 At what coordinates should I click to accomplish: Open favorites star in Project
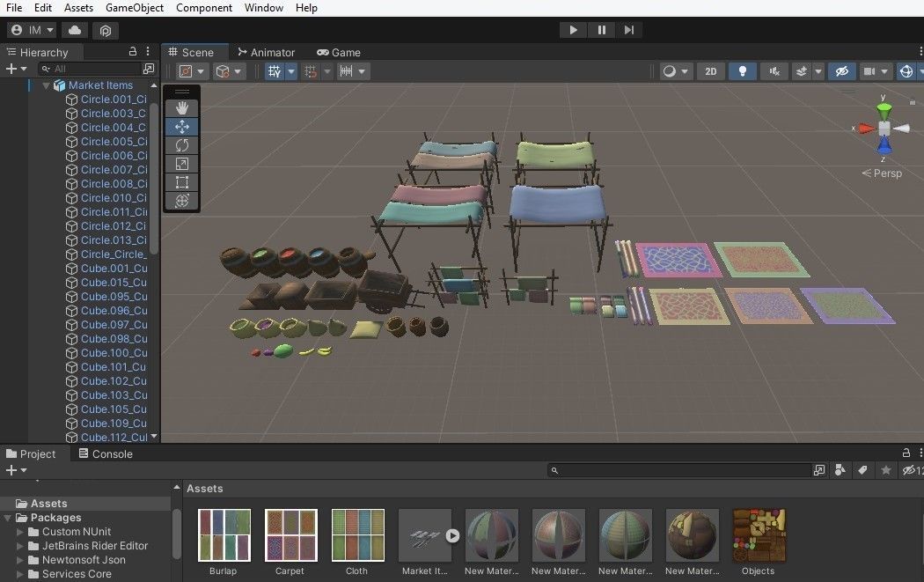(x=885, y=470)
